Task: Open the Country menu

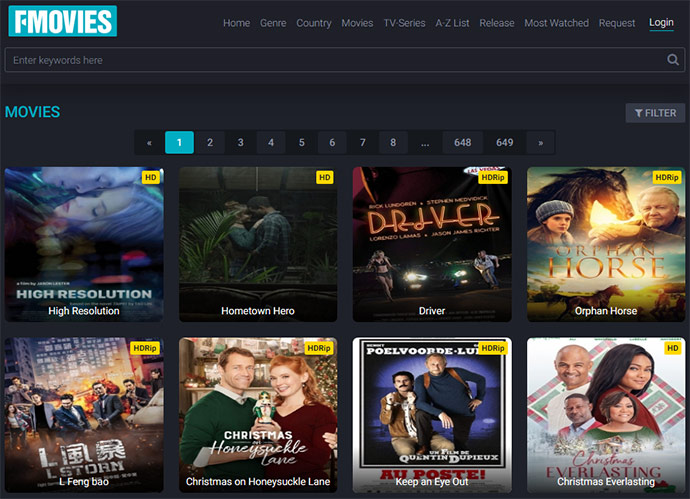Action: point(314,23)
